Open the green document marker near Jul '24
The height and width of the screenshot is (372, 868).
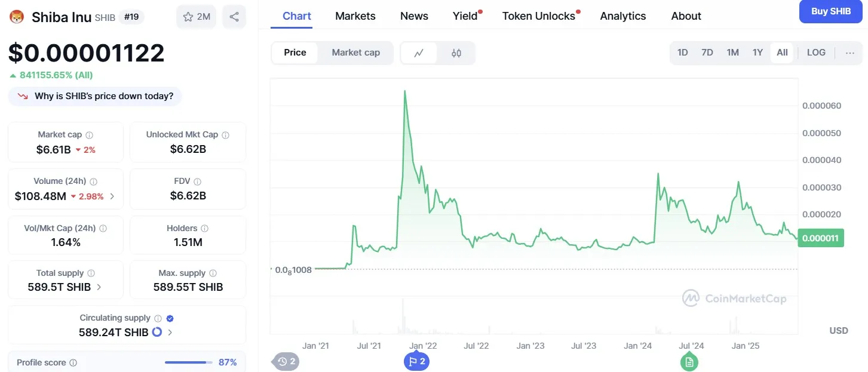click(689, 362)
